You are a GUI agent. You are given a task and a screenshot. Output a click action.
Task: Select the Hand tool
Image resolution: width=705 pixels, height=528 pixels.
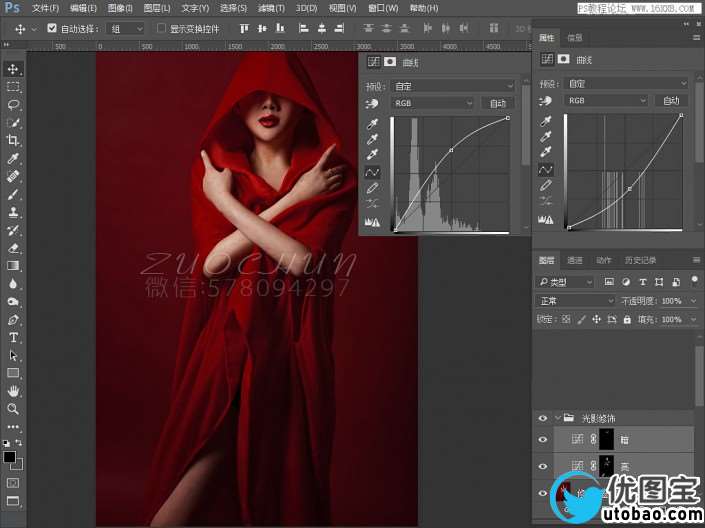click(13, 391)
